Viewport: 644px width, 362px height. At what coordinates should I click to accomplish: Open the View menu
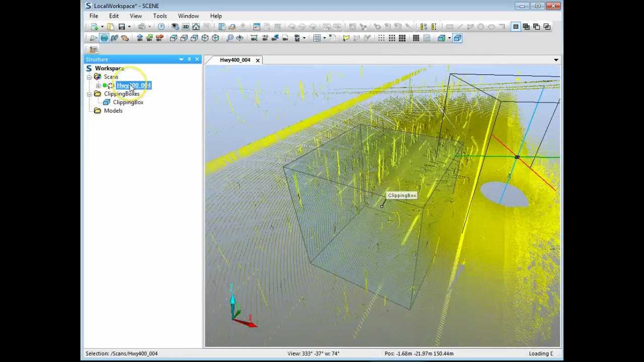coord(136,16)
